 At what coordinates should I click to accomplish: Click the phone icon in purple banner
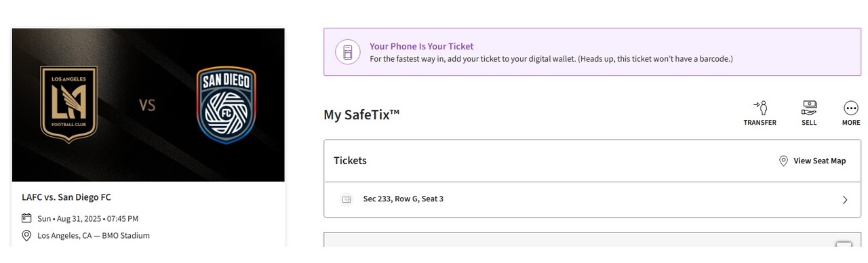pyautogui.click(x=348, y=52)
